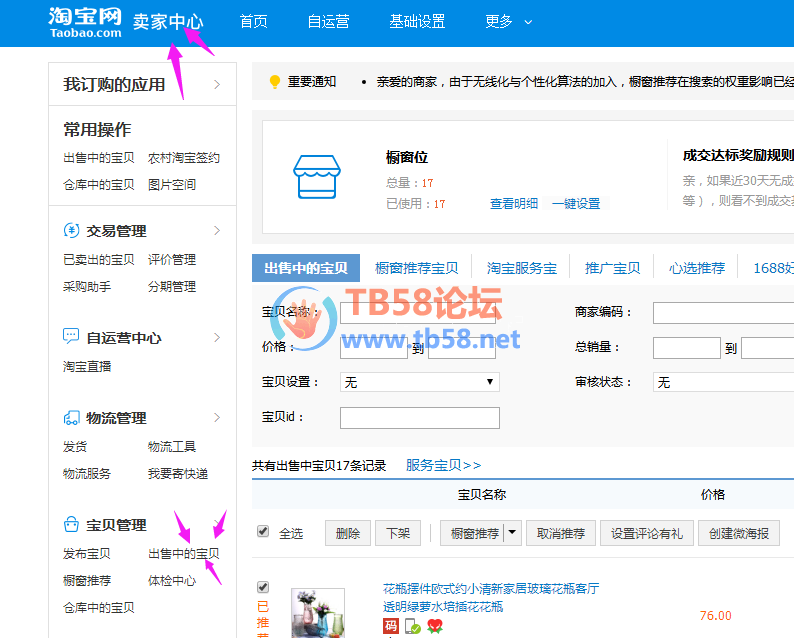Click the 物流管理 truck icon
Screen dimensions: 794x638
coord(71,418)
